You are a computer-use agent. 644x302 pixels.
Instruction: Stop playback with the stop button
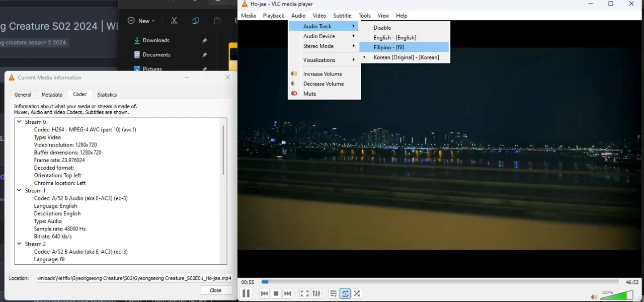(276, 293)
